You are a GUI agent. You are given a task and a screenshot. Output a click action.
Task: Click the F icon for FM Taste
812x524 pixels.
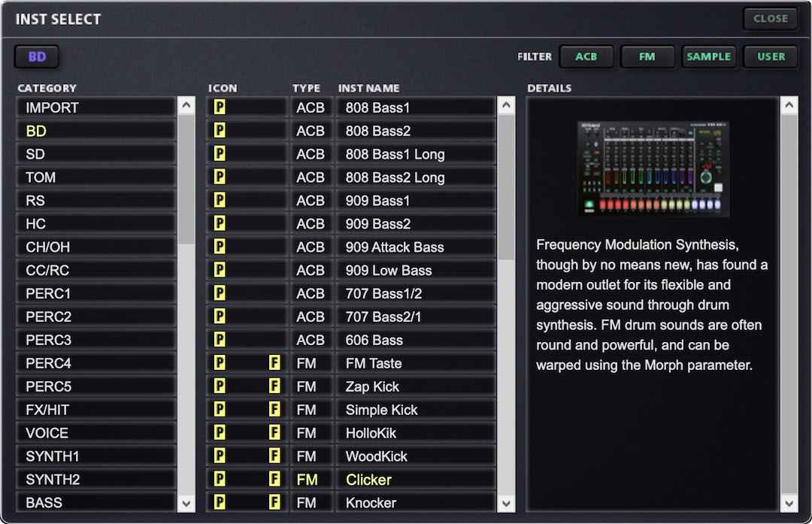[274, 364]
